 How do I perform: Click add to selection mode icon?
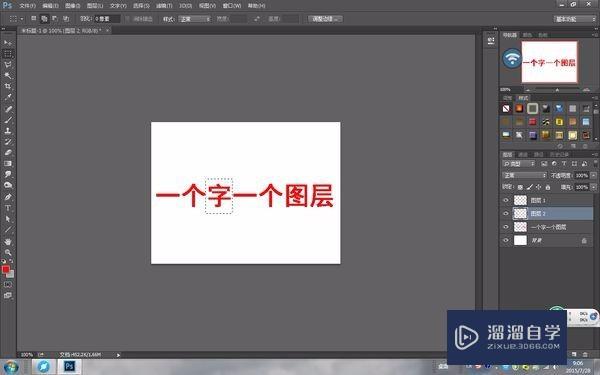44,18
